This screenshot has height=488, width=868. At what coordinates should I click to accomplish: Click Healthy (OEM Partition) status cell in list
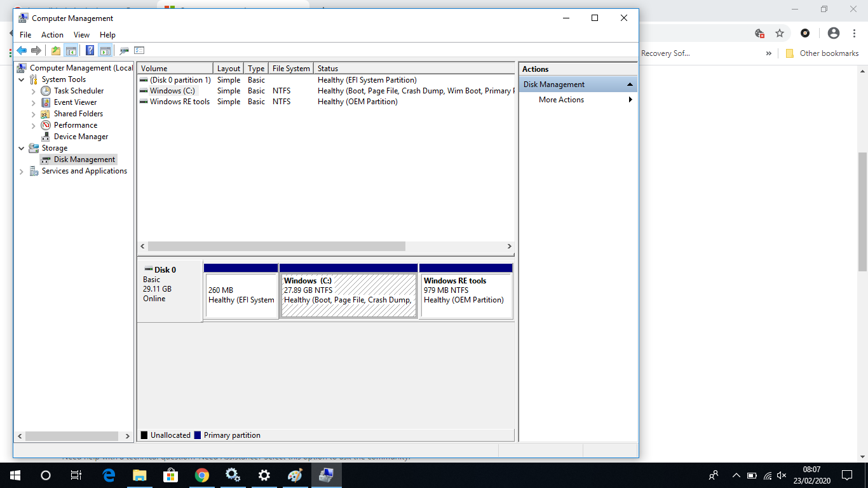[x=358, y=102]
